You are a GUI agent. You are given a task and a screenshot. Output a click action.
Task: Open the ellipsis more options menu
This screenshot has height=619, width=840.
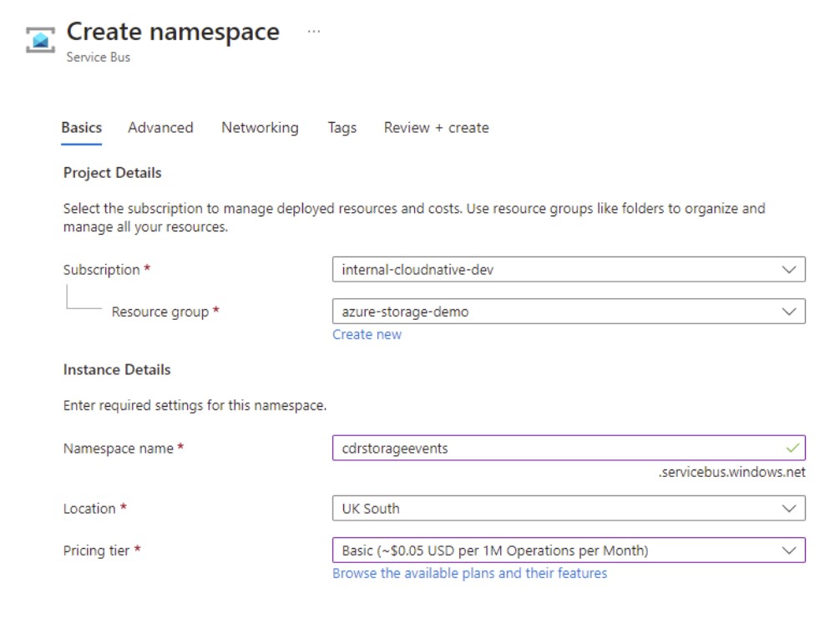tap(313, 32)
